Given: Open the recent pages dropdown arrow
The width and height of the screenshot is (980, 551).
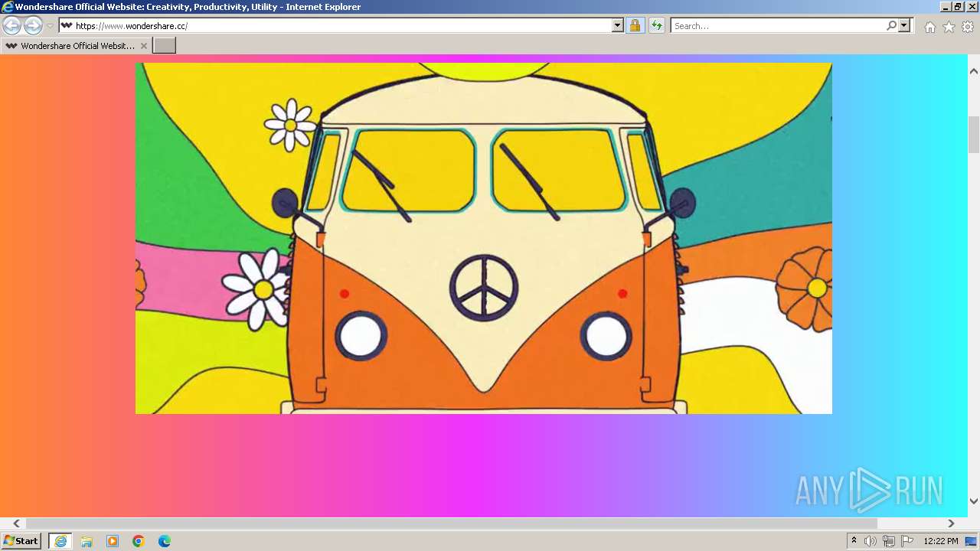Looking at the screenshot, I should [50, 26].
